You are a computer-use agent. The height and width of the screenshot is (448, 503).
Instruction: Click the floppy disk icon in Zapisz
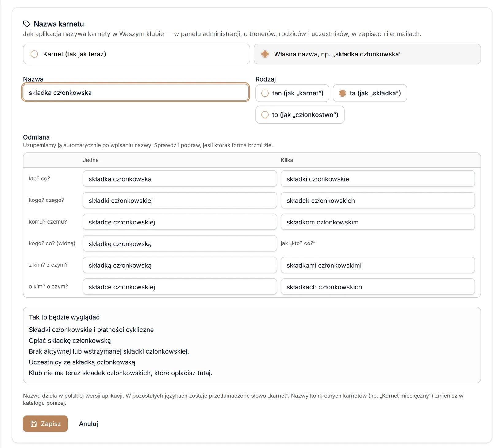[34, 424]
